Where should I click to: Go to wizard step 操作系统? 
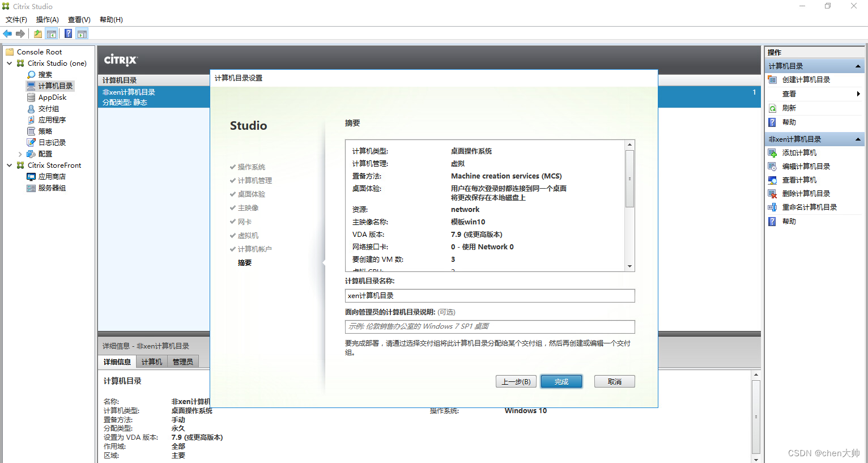[x=252, y=167]
